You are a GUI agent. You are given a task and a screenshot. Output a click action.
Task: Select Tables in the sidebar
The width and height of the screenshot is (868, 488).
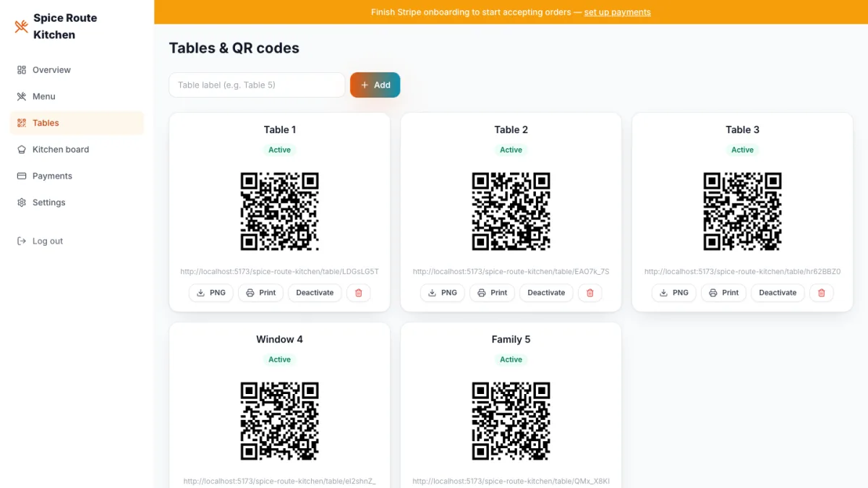point(77,123)
